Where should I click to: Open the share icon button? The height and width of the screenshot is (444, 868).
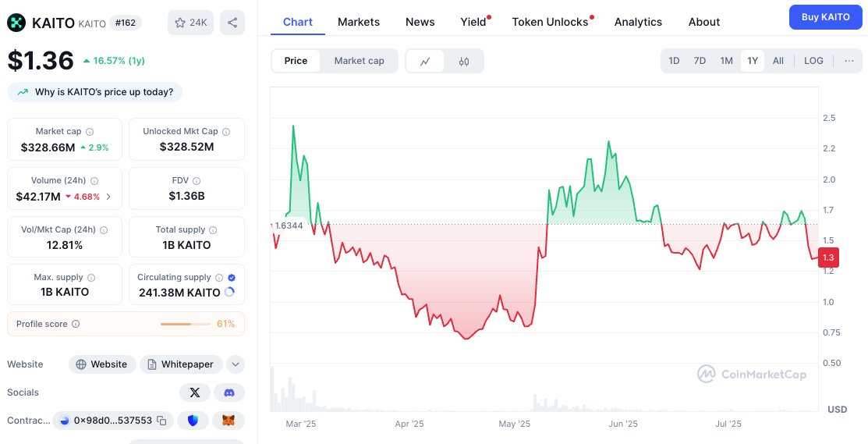point(232,23)
